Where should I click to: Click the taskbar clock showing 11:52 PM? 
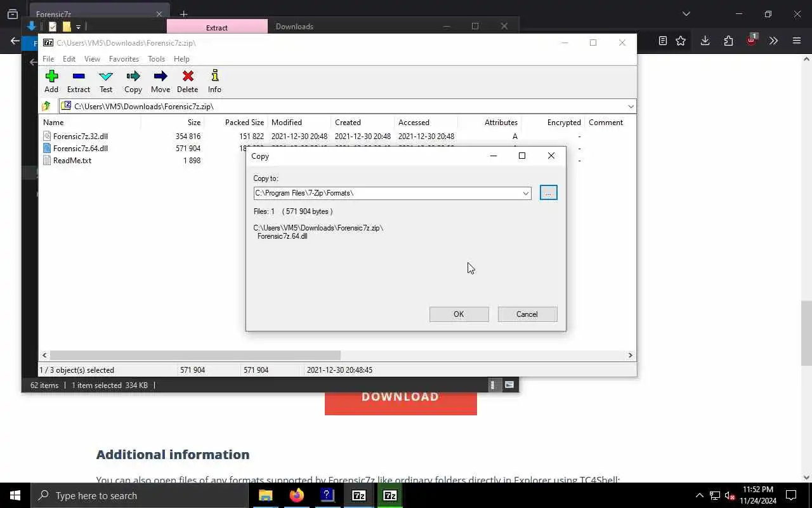click(757, 495)
